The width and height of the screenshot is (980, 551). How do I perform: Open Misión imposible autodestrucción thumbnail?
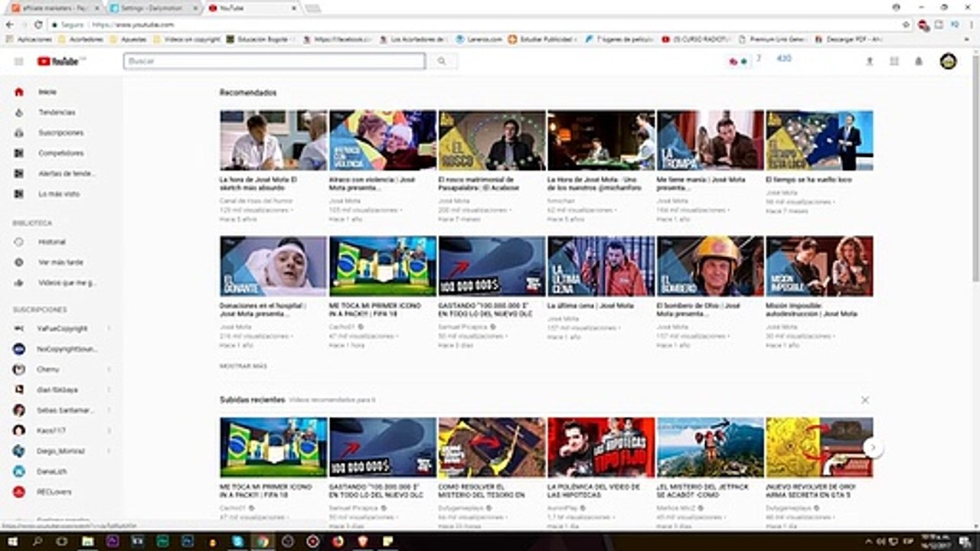tap(819, 266)
